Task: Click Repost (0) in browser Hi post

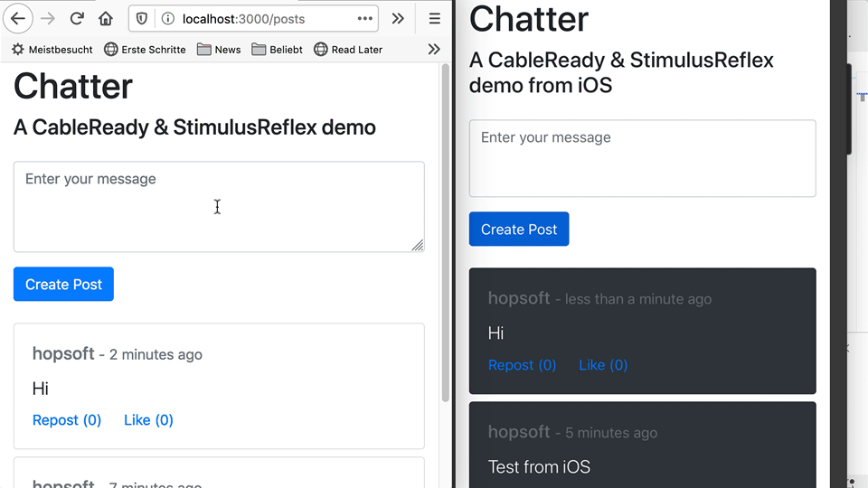Action: pyautogui.click(x=67, y=420)
